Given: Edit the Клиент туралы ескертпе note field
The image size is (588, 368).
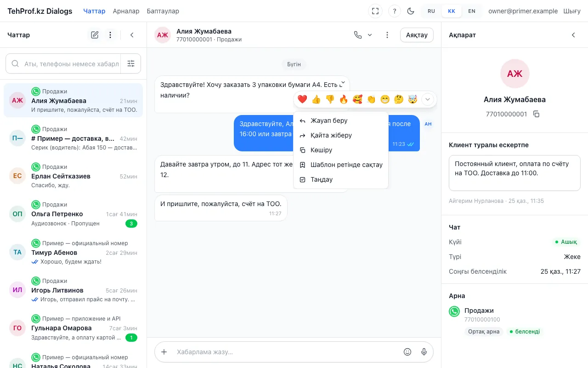Looking at the screenshot, I should pos(514,172).
